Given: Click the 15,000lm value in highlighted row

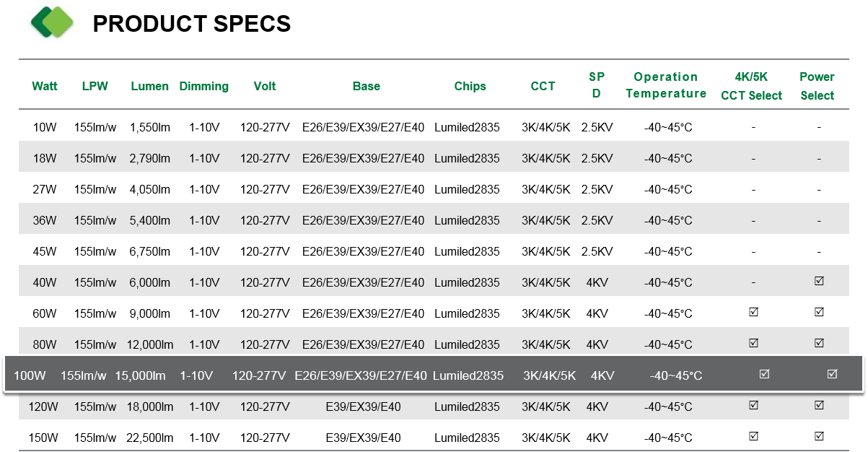Looking at the screenshot, I should point(141,375).
